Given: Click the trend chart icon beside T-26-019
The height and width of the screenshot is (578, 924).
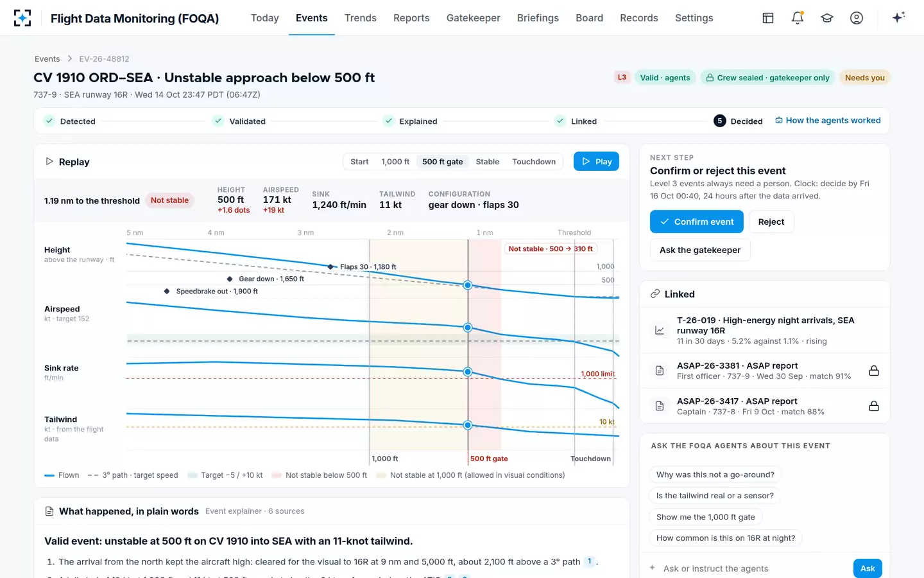Looking at the screenshot, I should [659, 330].
